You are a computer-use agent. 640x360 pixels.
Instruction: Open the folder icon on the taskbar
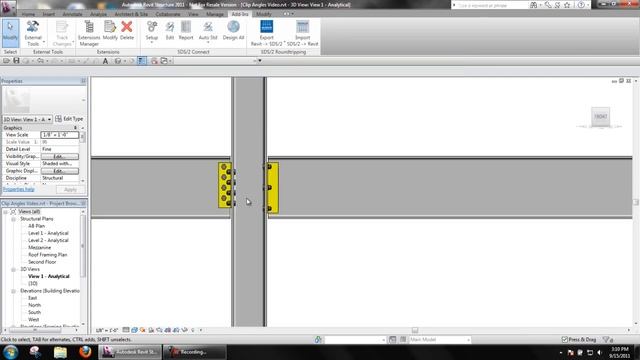click(x=60, y=352)
